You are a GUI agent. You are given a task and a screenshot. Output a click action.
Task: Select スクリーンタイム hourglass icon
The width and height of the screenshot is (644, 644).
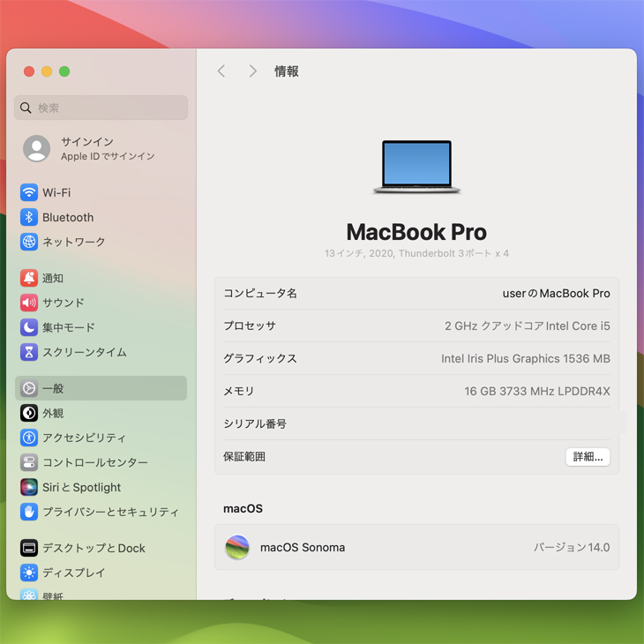click(29, 352)
